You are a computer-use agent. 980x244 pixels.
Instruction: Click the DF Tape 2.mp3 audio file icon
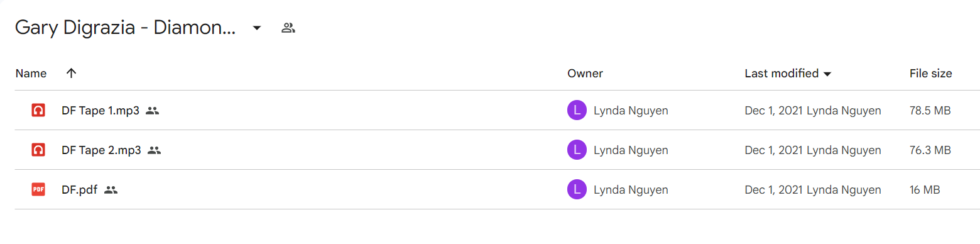tap(38, 150)
